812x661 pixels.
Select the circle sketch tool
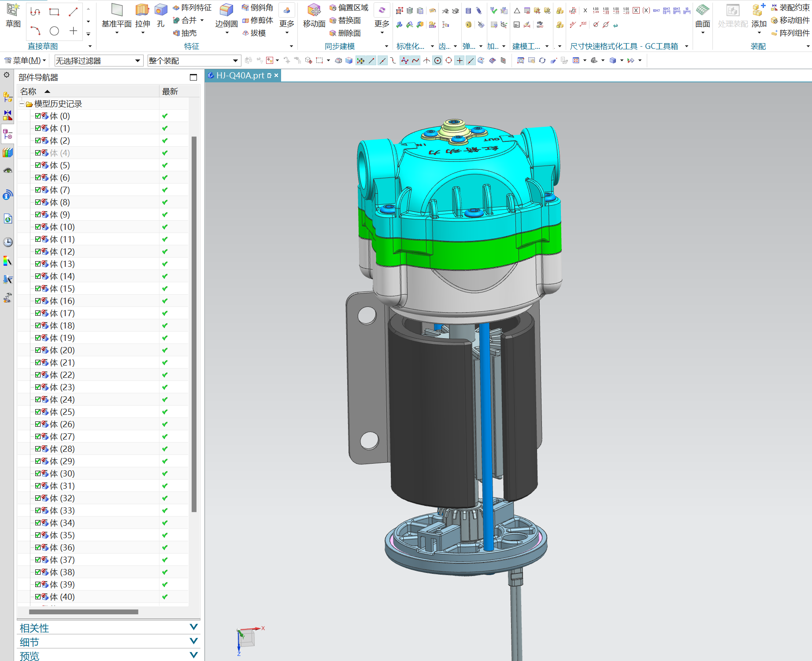point(54,31)
